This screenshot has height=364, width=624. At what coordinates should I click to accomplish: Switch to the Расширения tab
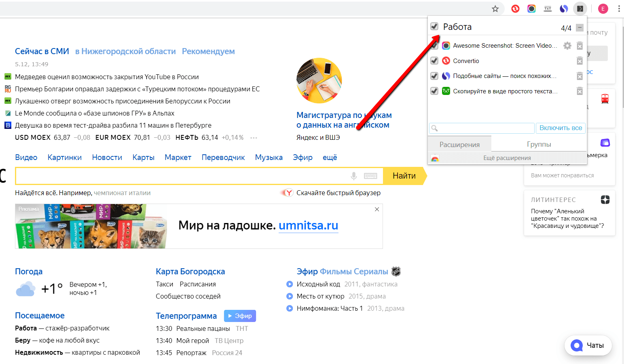459,144
